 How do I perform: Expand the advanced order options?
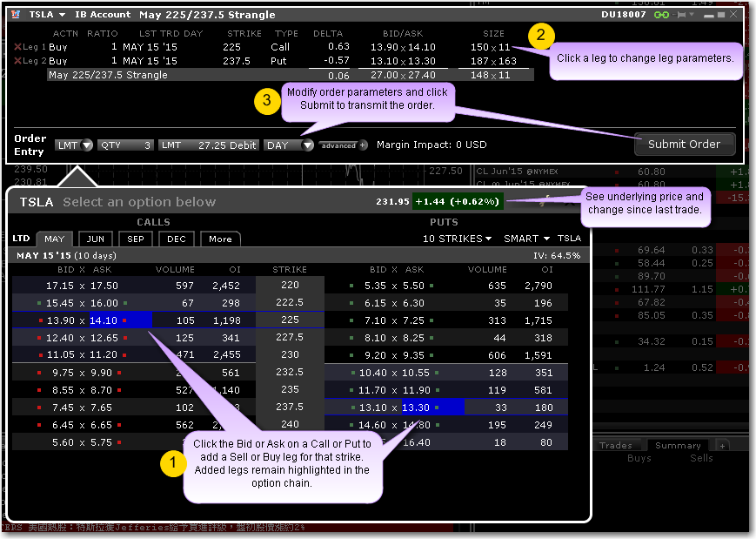[344, 145]
